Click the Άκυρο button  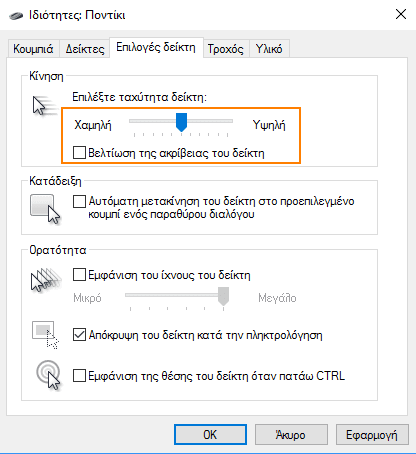tap(291, 435)
